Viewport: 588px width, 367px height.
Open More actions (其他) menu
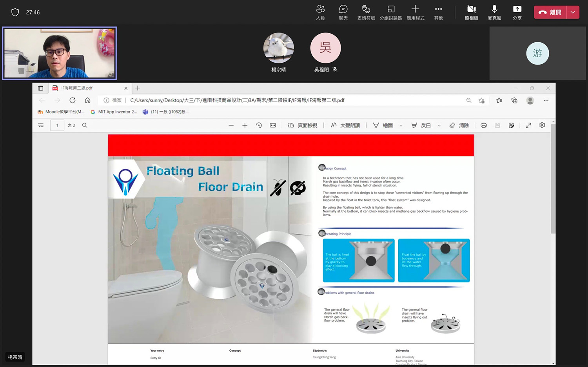coord(438,12)
